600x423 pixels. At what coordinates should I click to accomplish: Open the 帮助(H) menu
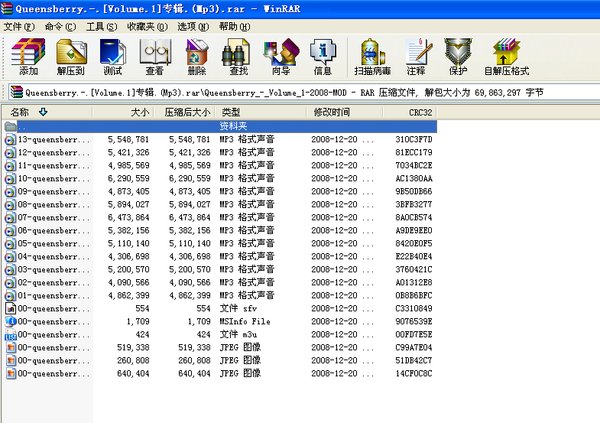click(234, 26)
